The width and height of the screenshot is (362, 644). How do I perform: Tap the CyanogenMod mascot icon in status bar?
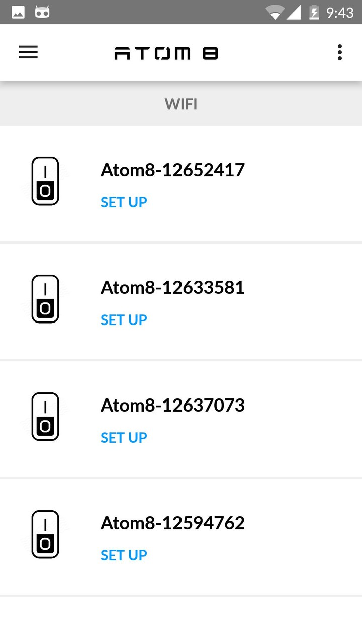(x=42, y=12)
